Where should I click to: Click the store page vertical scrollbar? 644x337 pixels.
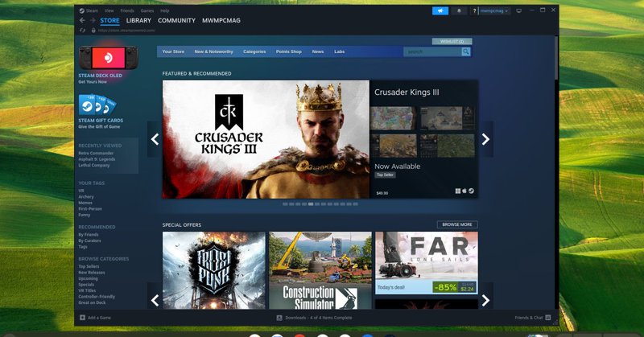click(556, 57)
